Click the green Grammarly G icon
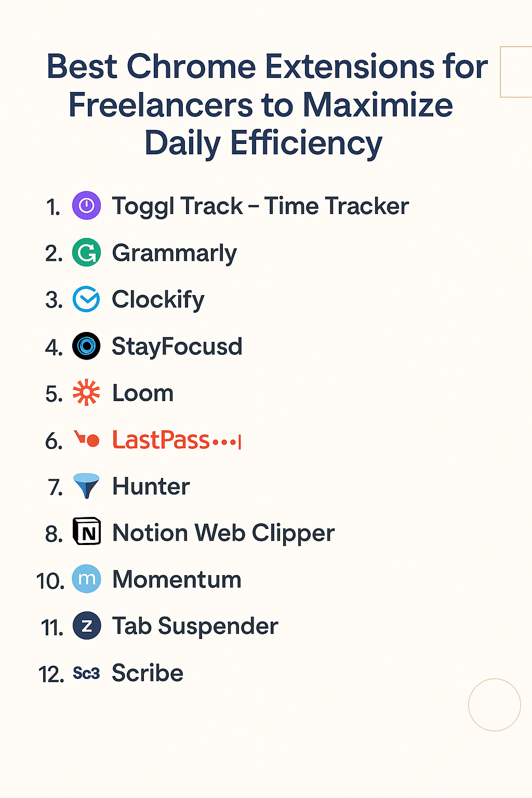 pyautogui.click(x=86, y=252)
